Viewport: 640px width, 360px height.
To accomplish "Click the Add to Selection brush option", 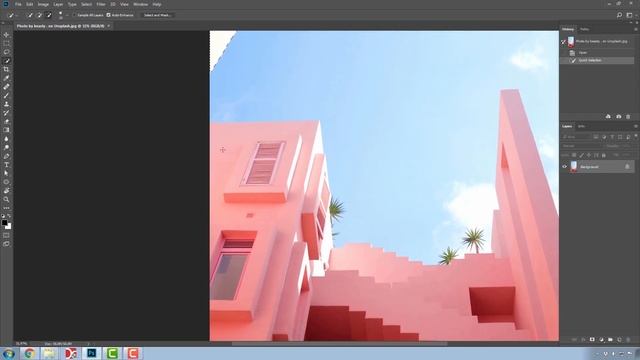I will (x=39, y=15).
